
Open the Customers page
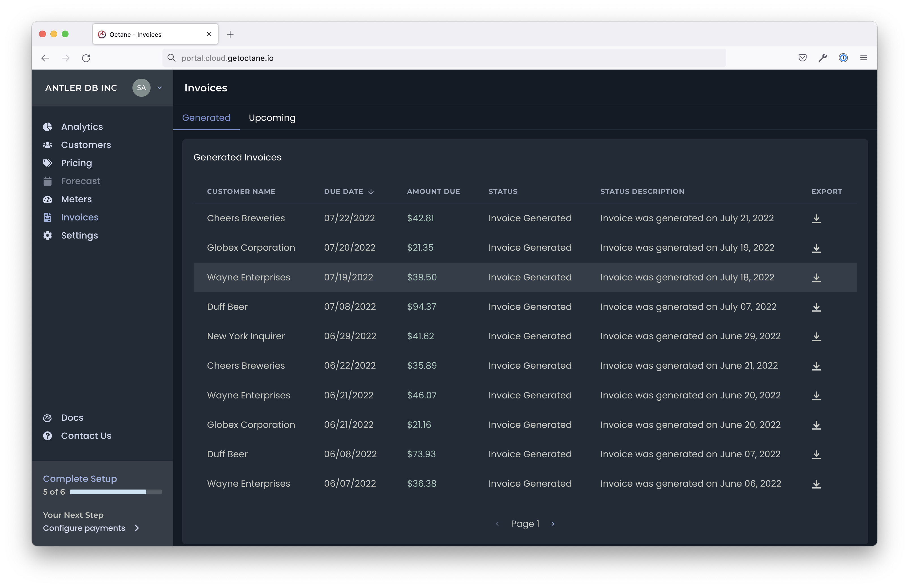tap(86, 145)
